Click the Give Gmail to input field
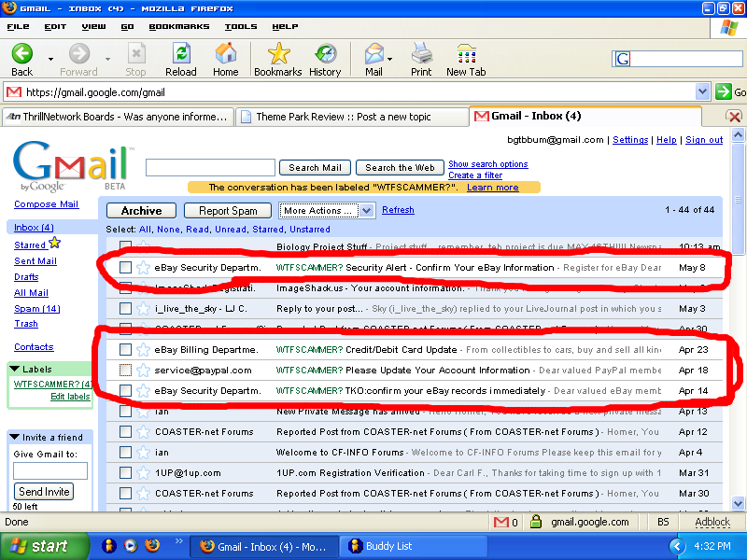 pos(50,471)
